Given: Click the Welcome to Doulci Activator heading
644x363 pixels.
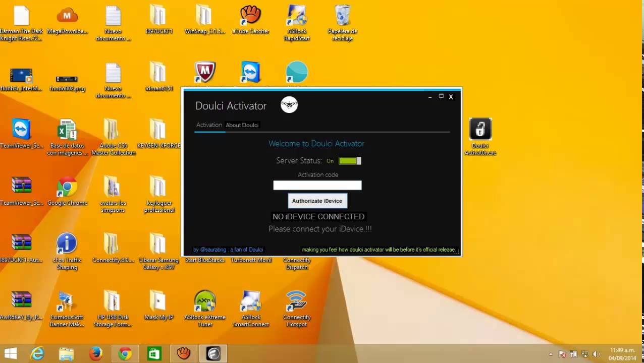Looking at the screenshot, I should tap(316, 144).
